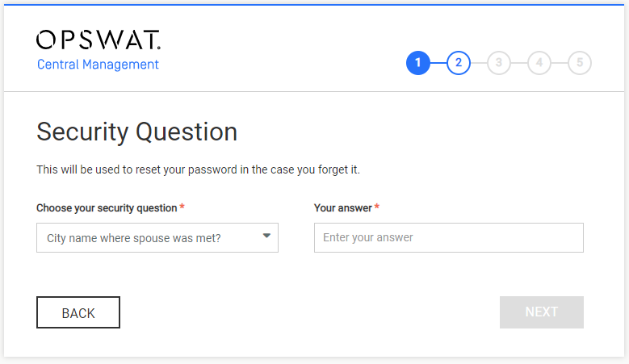The image size is (629, 364).
Task: Focus the 'Enter your answer' field
Action: (x=449, y=238)
